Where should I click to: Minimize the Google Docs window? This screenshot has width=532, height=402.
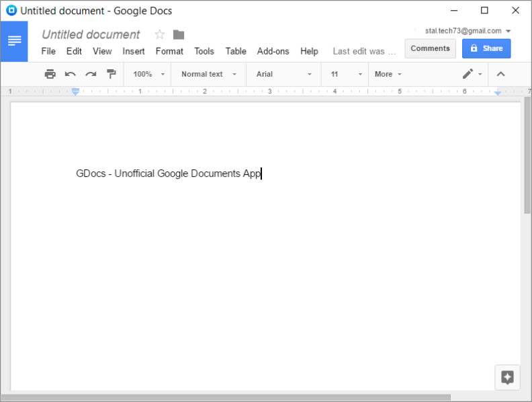[453, 11]
